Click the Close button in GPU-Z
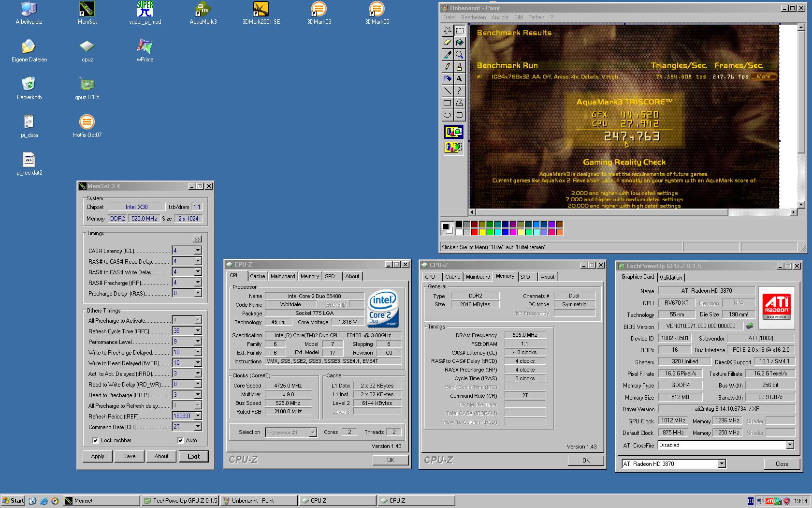812x508 pixels. pyautogui.click(x=782, y=464)
